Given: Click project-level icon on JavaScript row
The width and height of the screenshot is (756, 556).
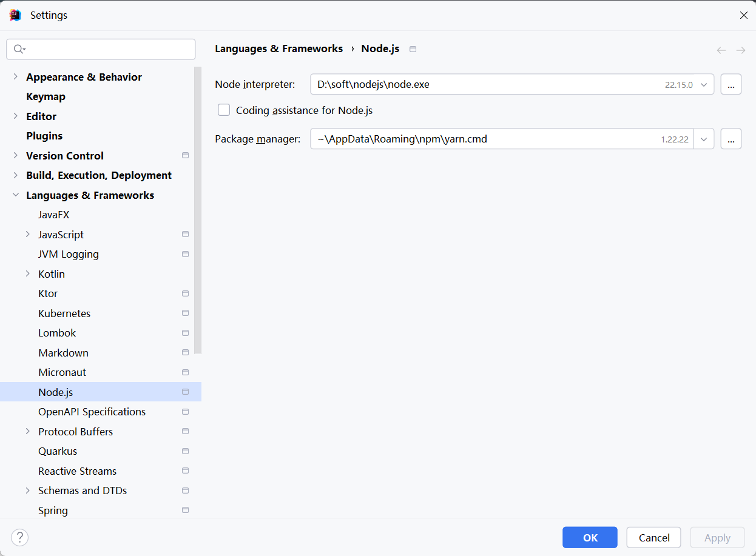Looking at the screenshot, I should pyautogui.click(x=186, y=234).
